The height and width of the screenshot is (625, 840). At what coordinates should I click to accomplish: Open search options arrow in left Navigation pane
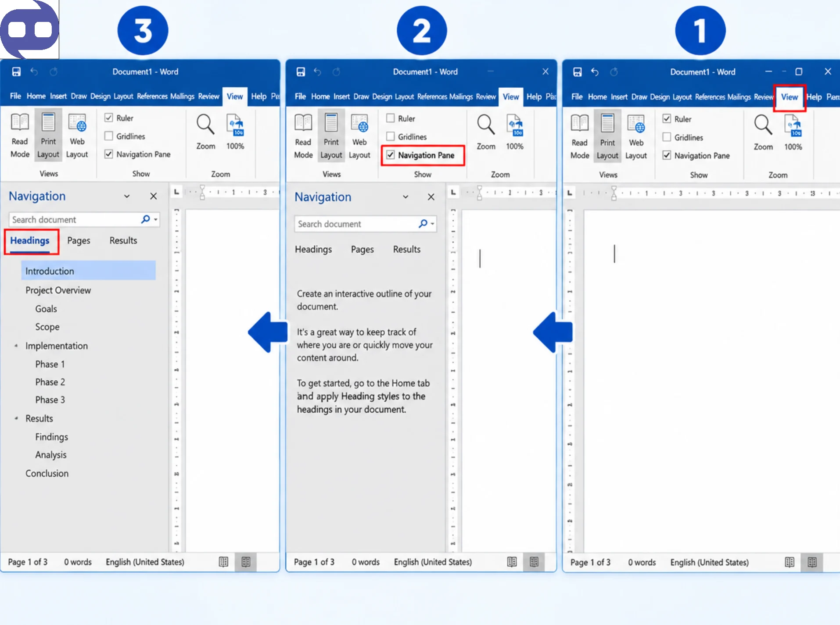click(156, 219)
